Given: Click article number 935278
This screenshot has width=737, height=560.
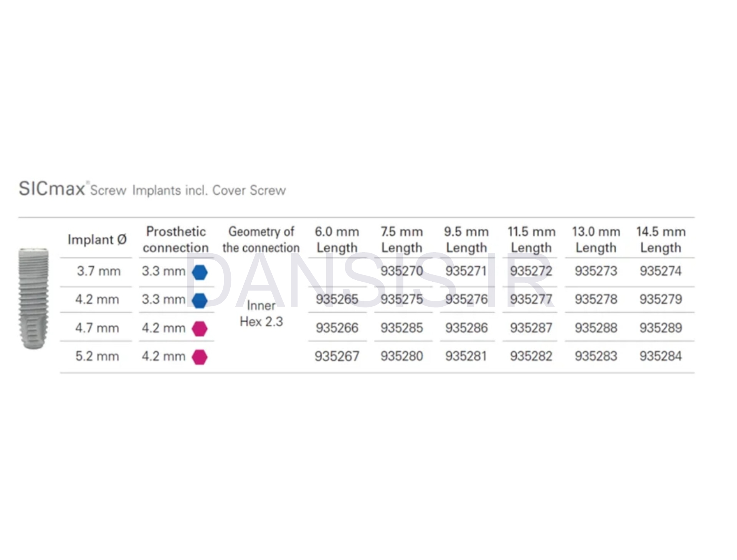Looking at the screenshot, I should click(596, 299).
